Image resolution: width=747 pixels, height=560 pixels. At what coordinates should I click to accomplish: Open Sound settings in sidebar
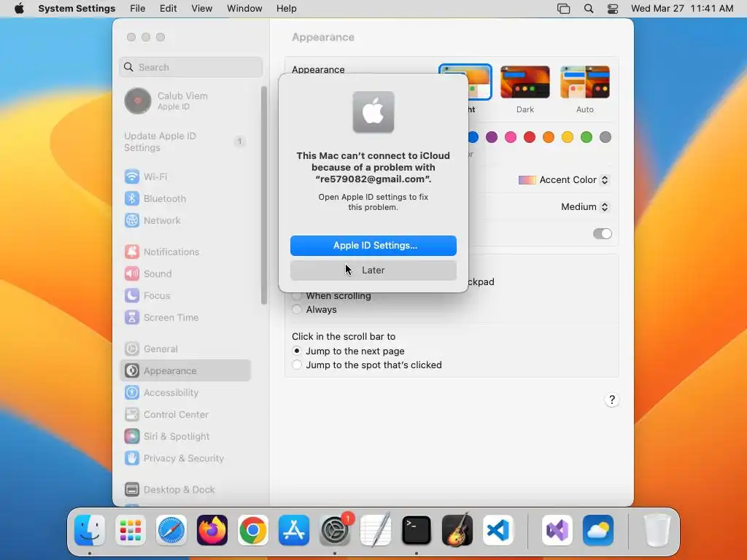(185, 274)
